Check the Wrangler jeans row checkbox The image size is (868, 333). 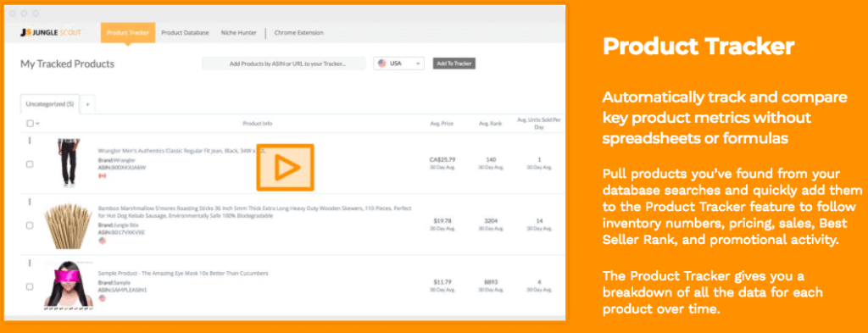30,164
